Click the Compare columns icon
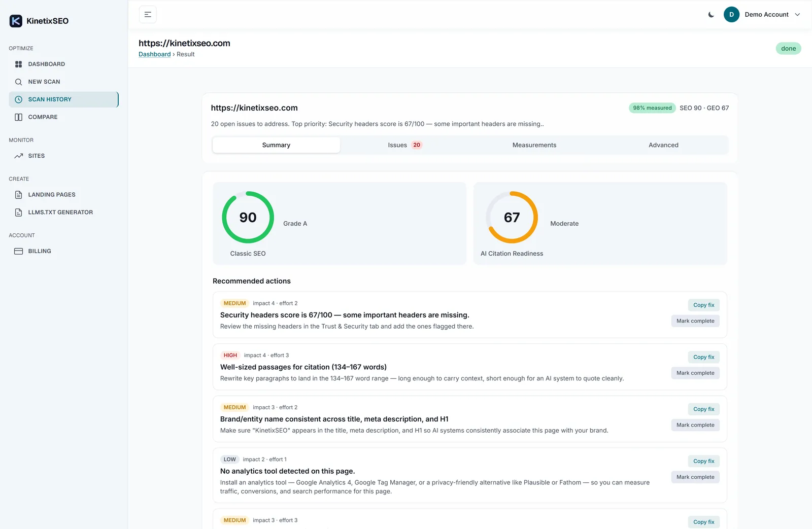812x529 pixels. pyautogui.click(x=19, y=117)
